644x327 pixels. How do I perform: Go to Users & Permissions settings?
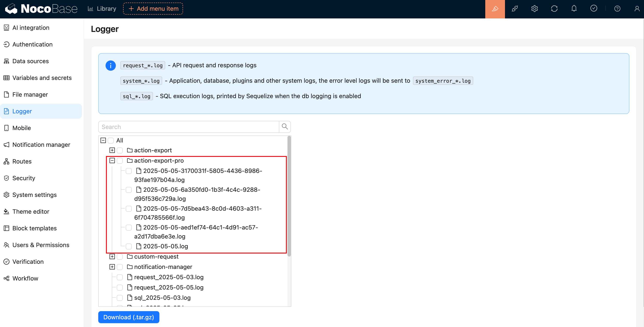(41, 245)
